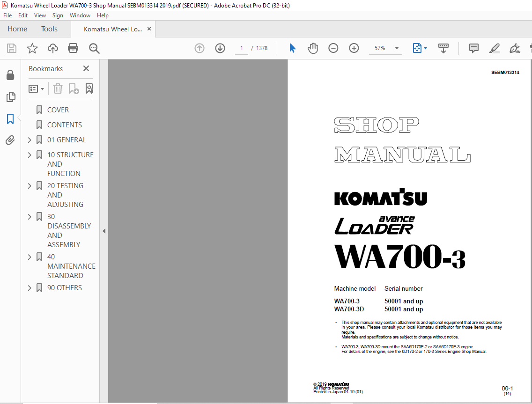Click SEBM013314 text on the page
Image resolution: width=532 pixels, height=404 pixels.
coord(505,72)
